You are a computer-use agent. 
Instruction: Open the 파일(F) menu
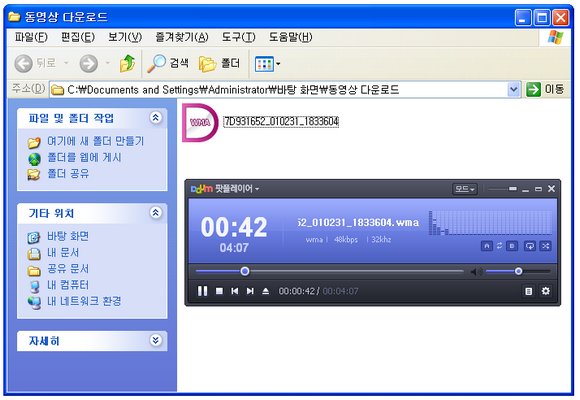pyautogui.click(x=31, y=37)
